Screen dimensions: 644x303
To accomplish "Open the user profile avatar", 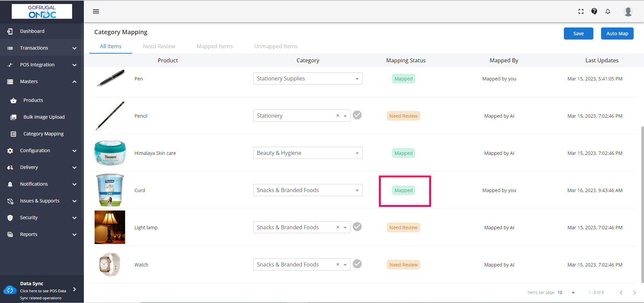I will click(628, 11).
